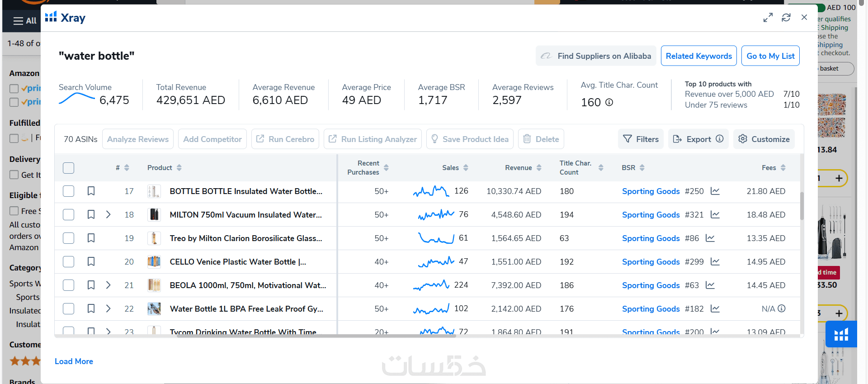Screen dimensions: 868x384
Task: Click product thumbnail for MILTON 750ml
Action: pyautogui.click(x=154, y=214)
